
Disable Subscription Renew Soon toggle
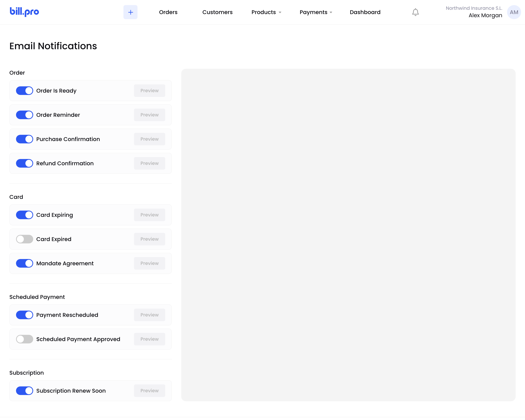coord(25,391)
